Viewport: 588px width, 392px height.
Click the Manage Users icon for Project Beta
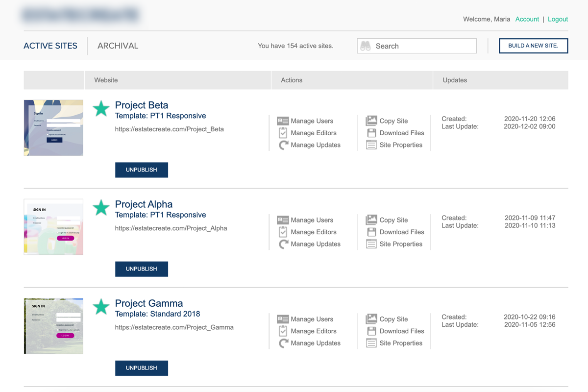click(283, 121)
